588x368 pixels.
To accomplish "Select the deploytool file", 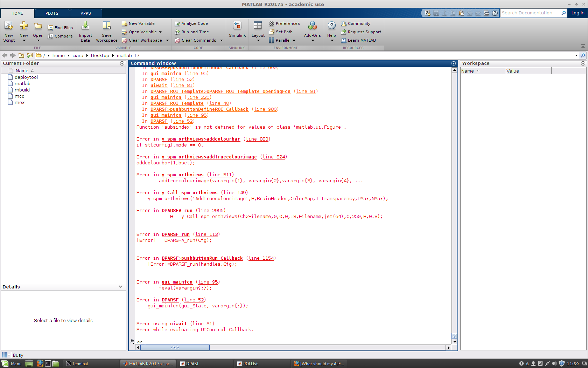I will [x=26, y=77].
